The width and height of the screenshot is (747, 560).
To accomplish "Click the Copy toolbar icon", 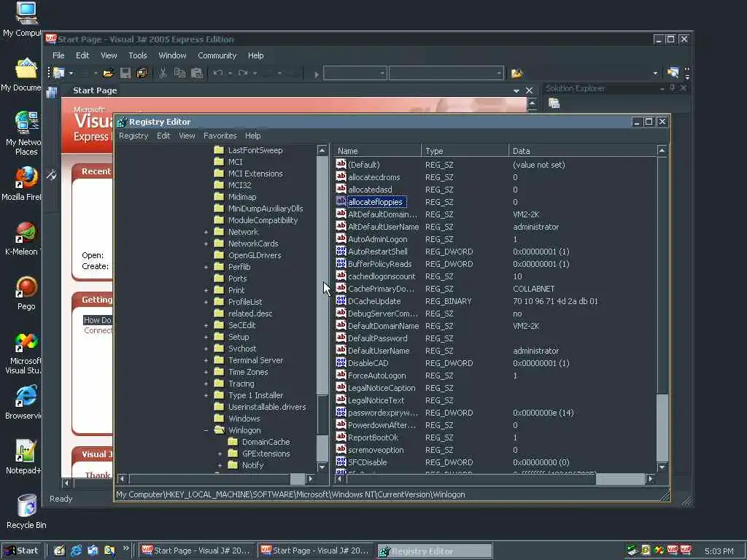I will (x=179, y=73).
